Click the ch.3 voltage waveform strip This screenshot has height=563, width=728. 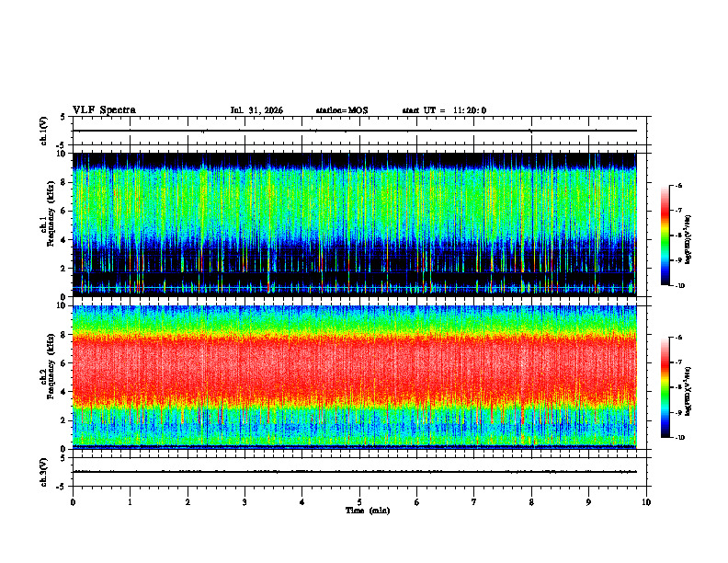pos(359,472)
